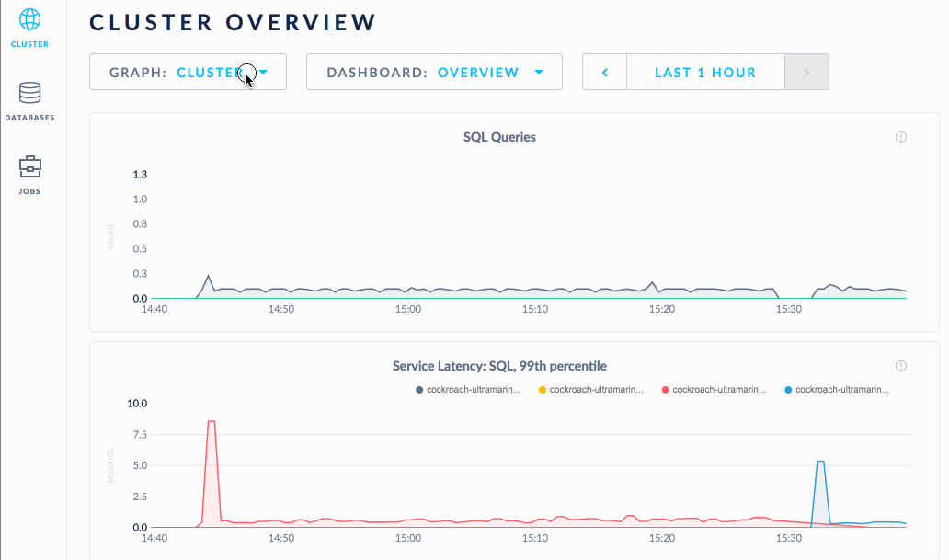Click the Service Latency 99th percentile title
Viewport: 949px width, 560px height.
pos(499,366)
